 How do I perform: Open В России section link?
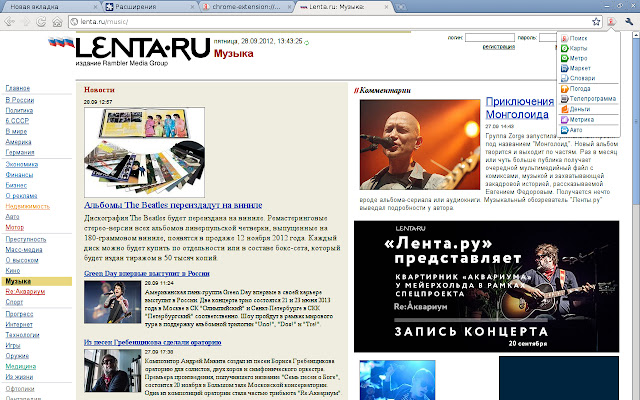(20, 100)
